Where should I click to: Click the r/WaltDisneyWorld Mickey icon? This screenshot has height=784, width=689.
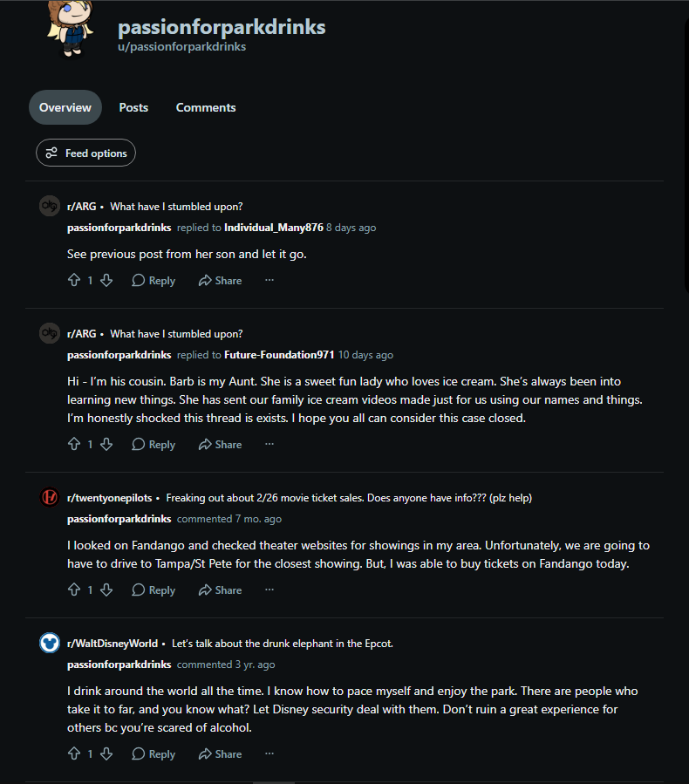50,643
